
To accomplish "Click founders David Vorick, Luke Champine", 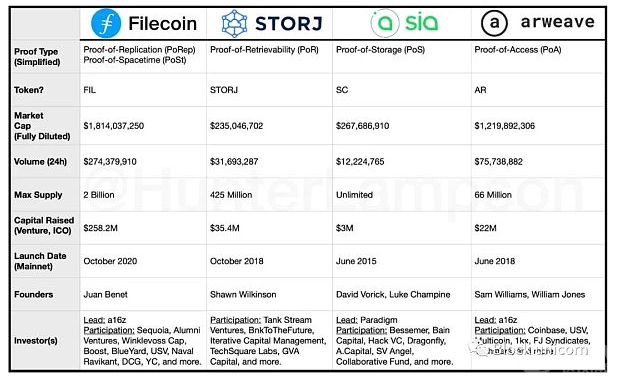I will (393, 295).
